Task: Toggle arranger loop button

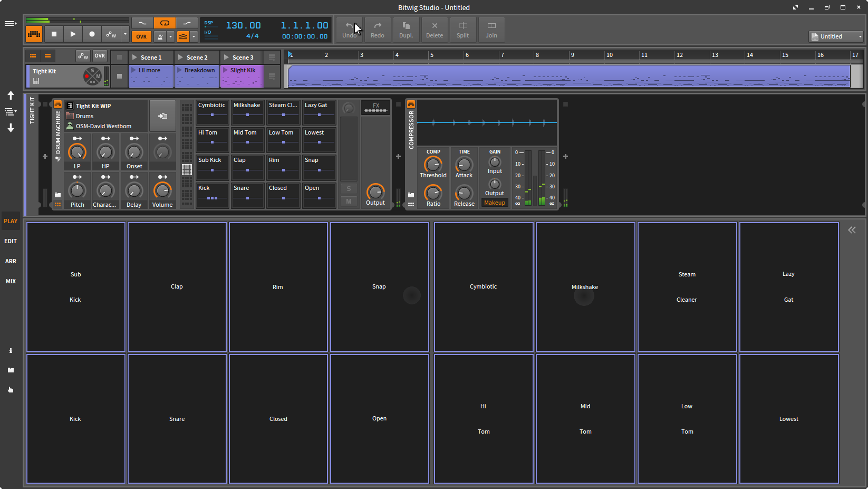Action: 165,23
